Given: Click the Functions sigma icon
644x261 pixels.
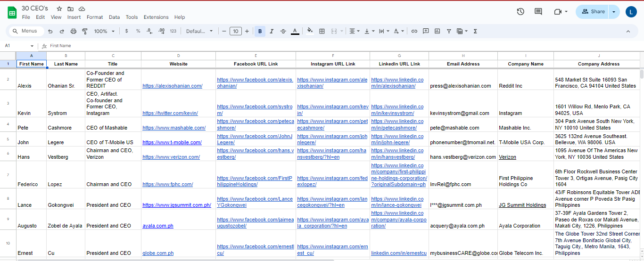Looking at the screenshot, I should pyautogui.click(x=475, y=31).
